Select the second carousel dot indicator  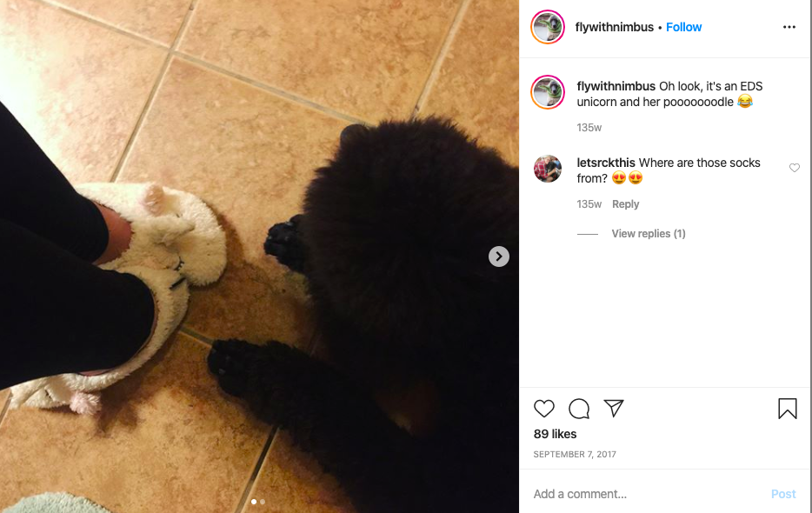pyautogui.click(x=263, y=502)
